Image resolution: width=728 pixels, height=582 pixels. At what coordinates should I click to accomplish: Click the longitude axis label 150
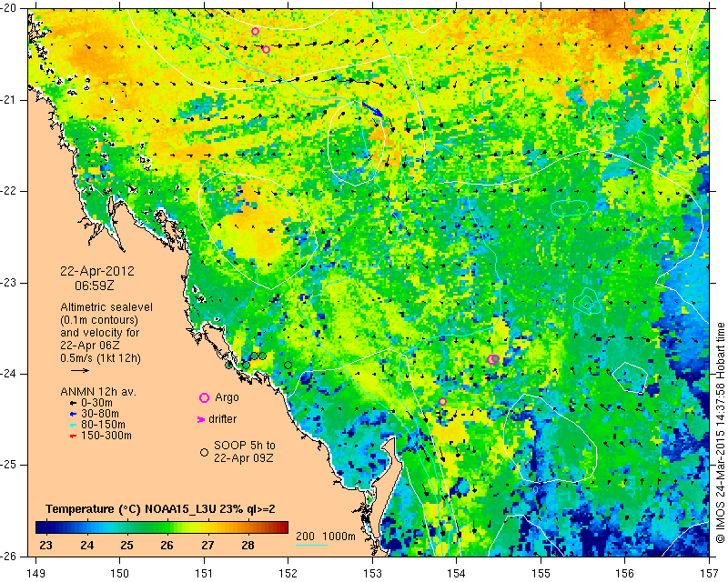120,574
